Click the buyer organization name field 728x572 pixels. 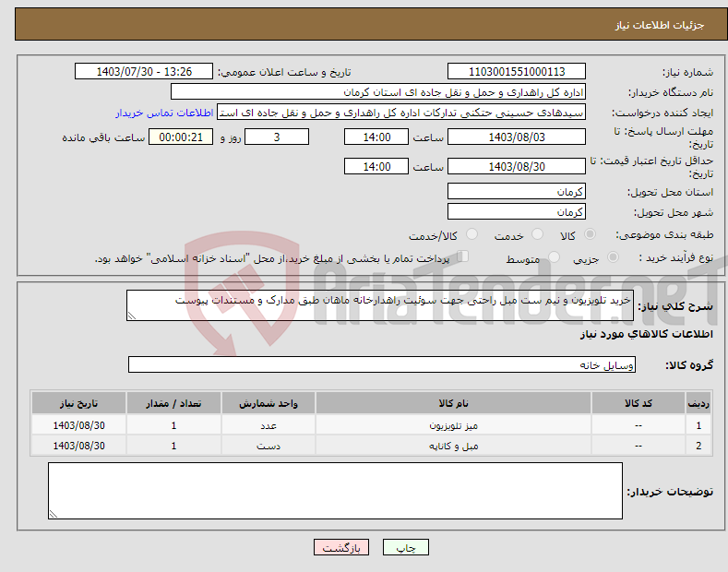(x=378, y=92)
